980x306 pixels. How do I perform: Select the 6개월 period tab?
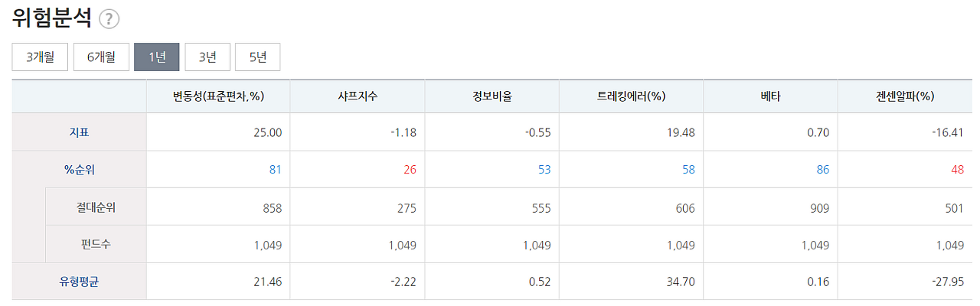101,57
